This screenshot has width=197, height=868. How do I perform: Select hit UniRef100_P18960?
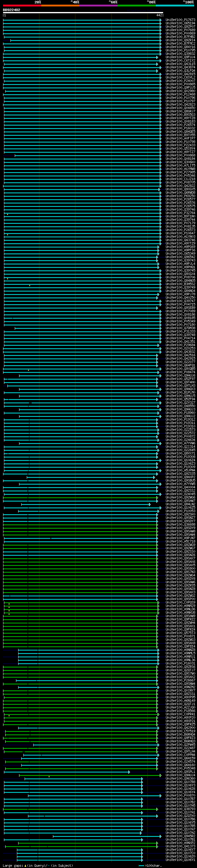180,413
